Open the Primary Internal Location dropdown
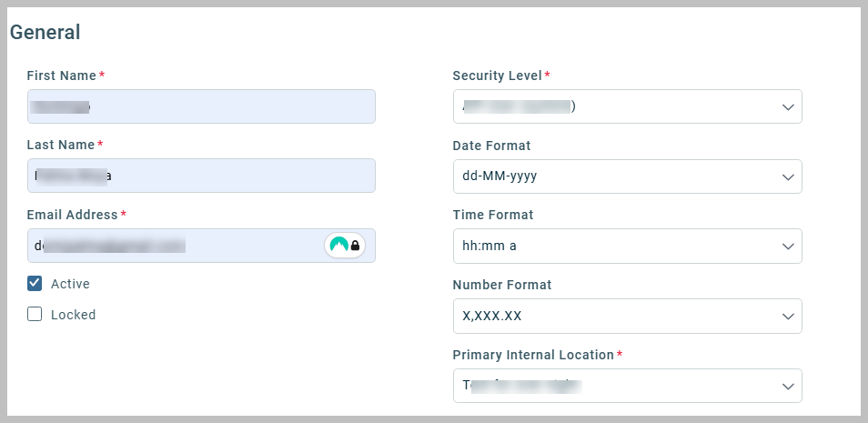This screenshot has height=423, width=868. [627, 386]
